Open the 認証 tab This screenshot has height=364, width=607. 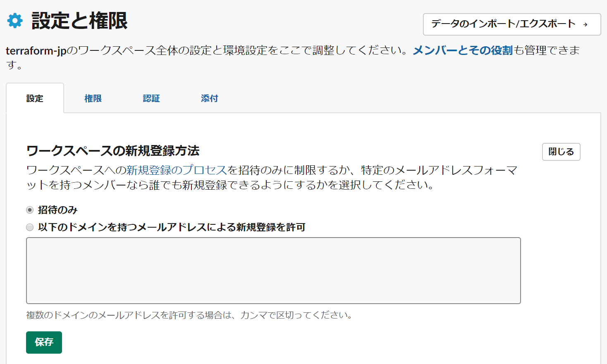(x=151, y=98)
